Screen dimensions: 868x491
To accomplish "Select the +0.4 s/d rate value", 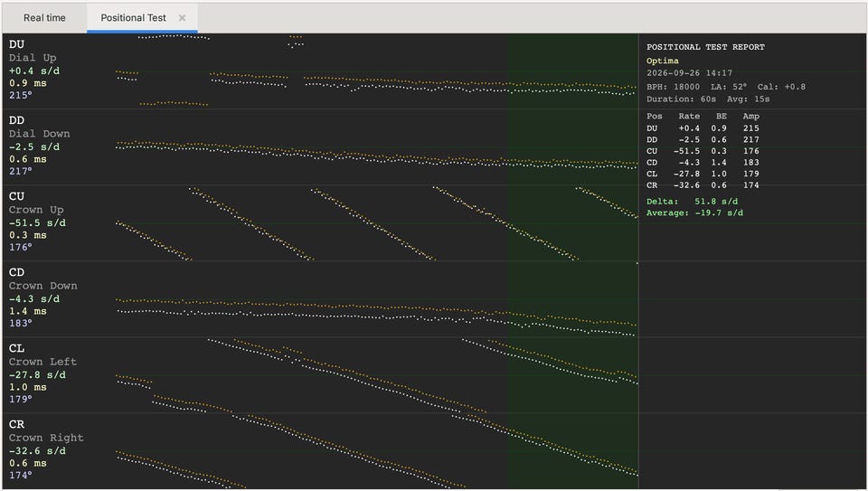I will pos(34,71).
